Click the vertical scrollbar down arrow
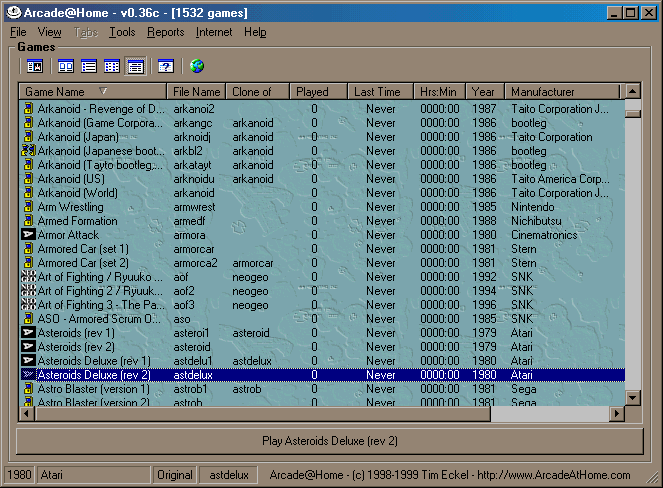Screen dimensions: 663x488 pyautogui.click(x=633, y=398)
